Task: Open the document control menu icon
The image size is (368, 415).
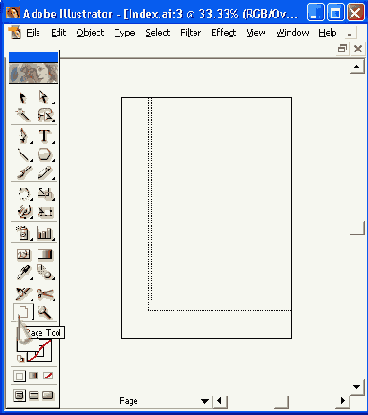Action: coord(14,33)
